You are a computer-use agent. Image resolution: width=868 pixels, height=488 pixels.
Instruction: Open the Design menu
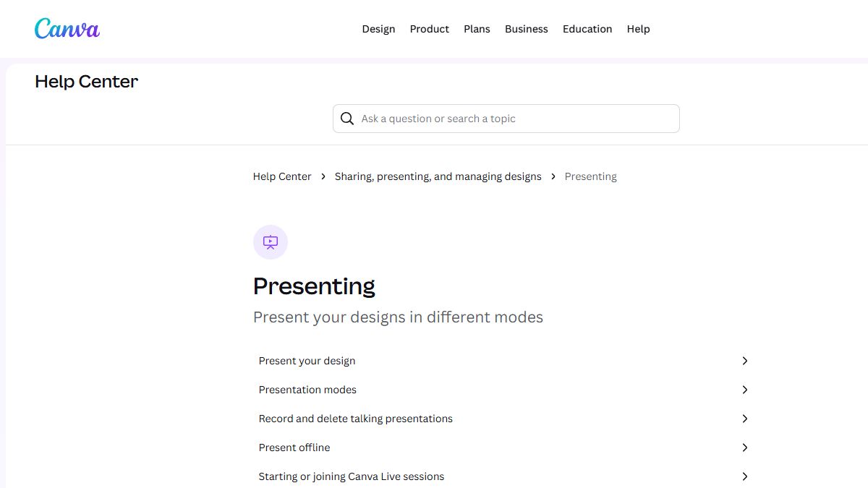coord(378,29)
